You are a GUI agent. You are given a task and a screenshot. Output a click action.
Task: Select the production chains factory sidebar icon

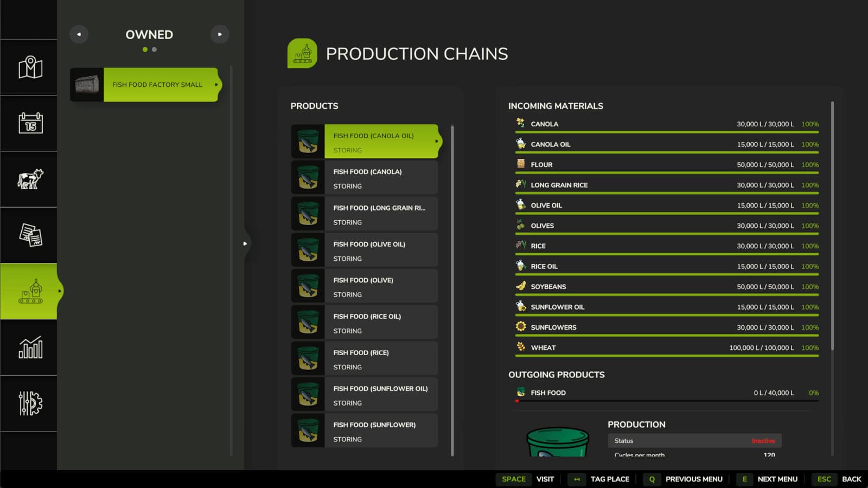[x=30, y=291]
